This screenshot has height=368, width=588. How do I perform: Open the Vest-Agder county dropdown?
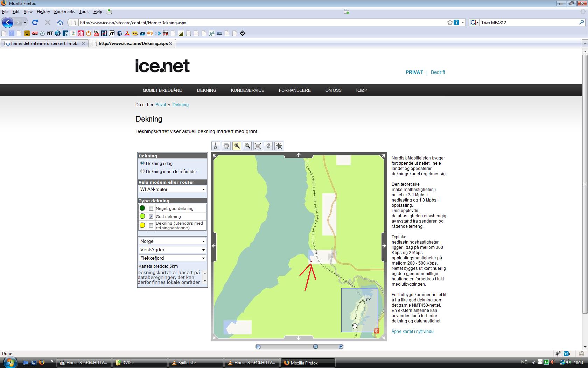(x=173, y=250)
